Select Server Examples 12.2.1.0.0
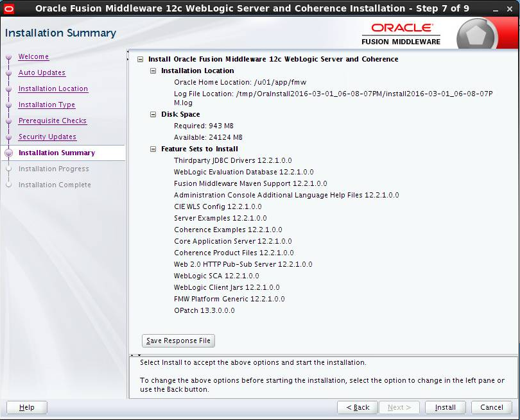Image resolution: width=520 pixels, height=420 pixels. click(220, 218)
